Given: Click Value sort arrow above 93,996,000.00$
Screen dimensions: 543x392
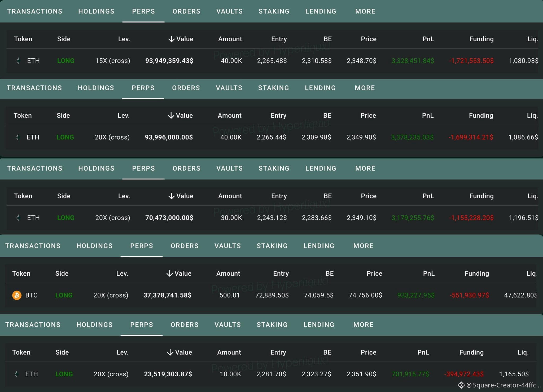Looking at the screenshot, I should [171, 116].
